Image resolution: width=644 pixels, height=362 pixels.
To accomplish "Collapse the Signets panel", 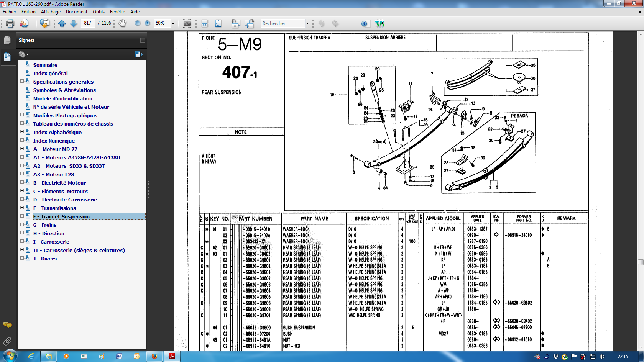I will click(143, 40).
